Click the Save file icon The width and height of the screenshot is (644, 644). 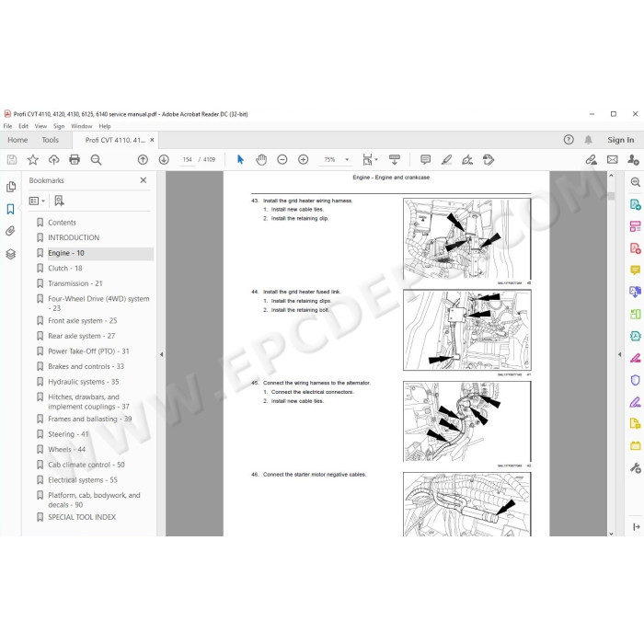pyautogui.click(x=12, y=160)
